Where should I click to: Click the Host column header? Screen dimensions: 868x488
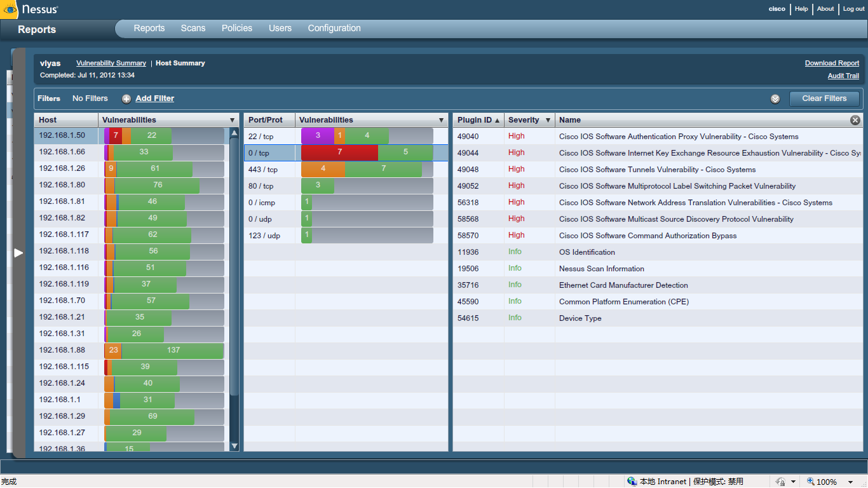click(x=66, y=120)
